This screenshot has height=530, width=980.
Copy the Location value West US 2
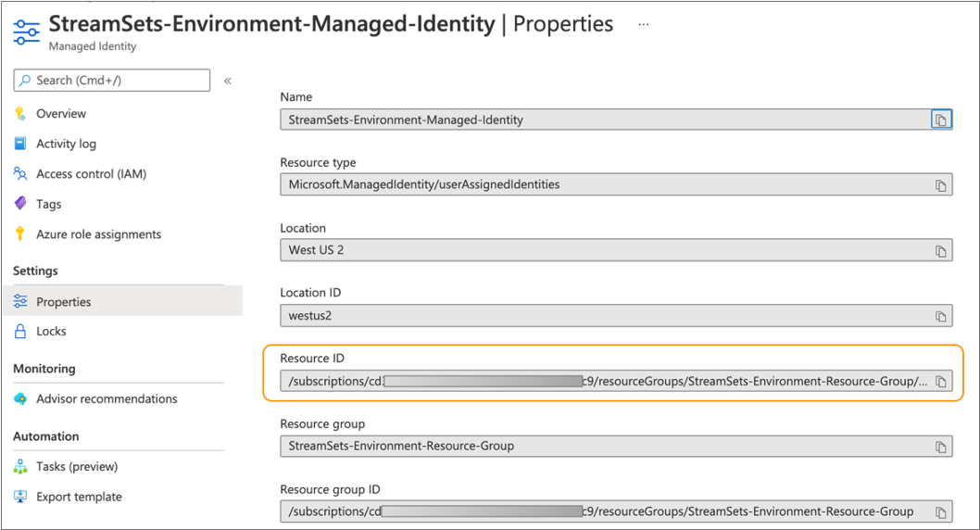pyautogui.click(x=940, y=251)
